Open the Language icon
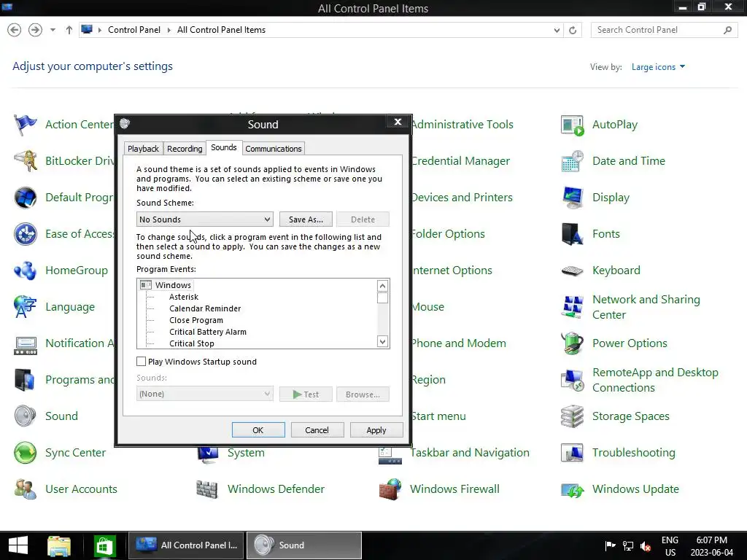 [x=25, y=307]
